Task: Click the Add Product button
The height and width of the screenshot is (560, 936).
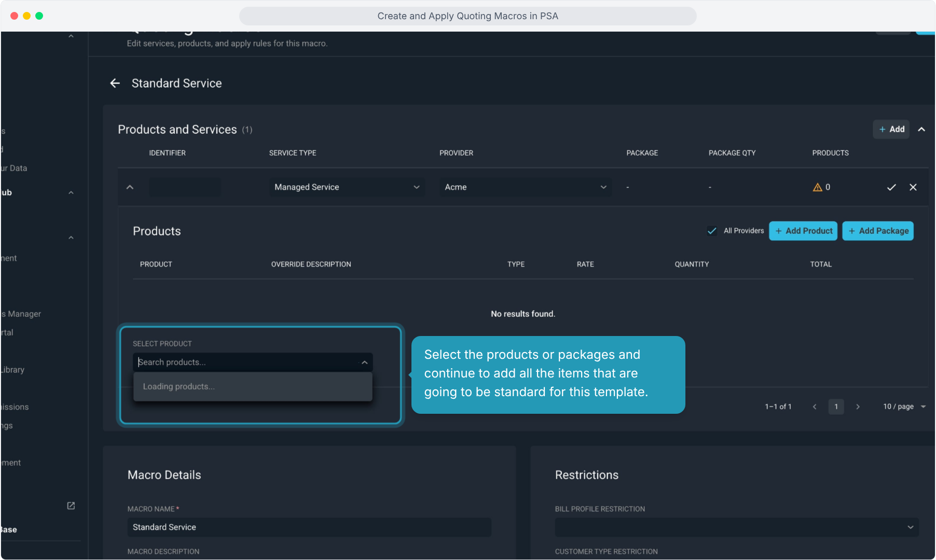Action: [x=803, y=231]
